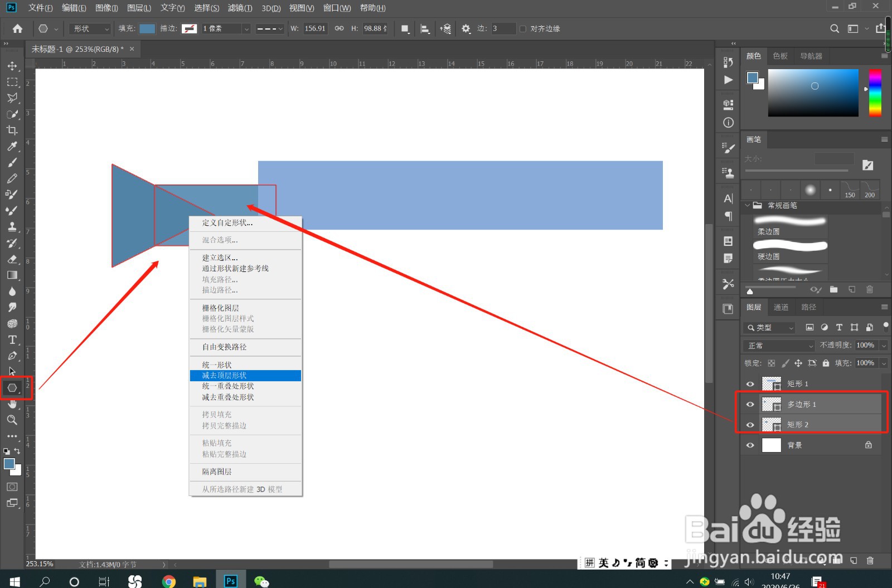Open polygon settings gear icon
This screenshot has height=588, width=892.
[466, 28]
